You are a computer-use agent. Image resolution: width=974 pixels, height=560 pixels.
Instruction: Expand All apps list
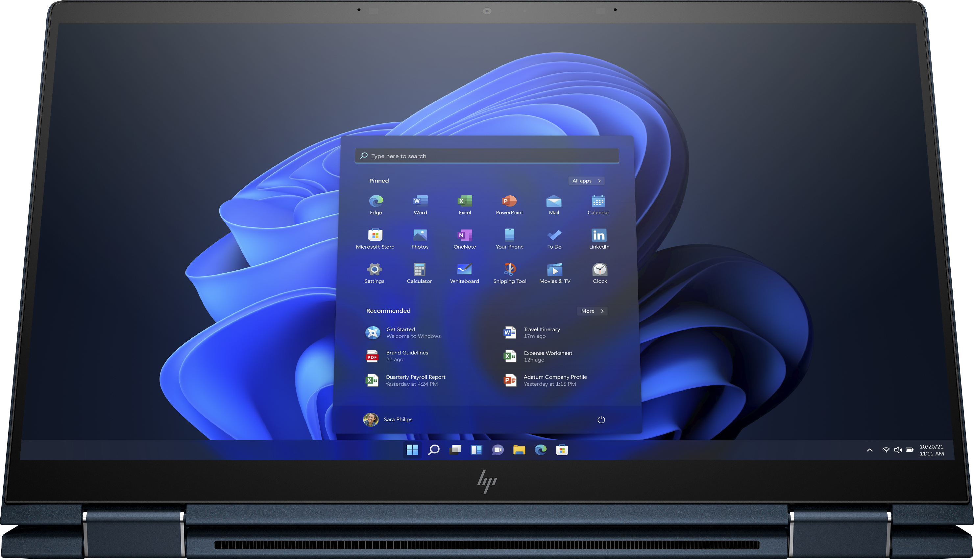pyautogui.click(x=586, y=181)
